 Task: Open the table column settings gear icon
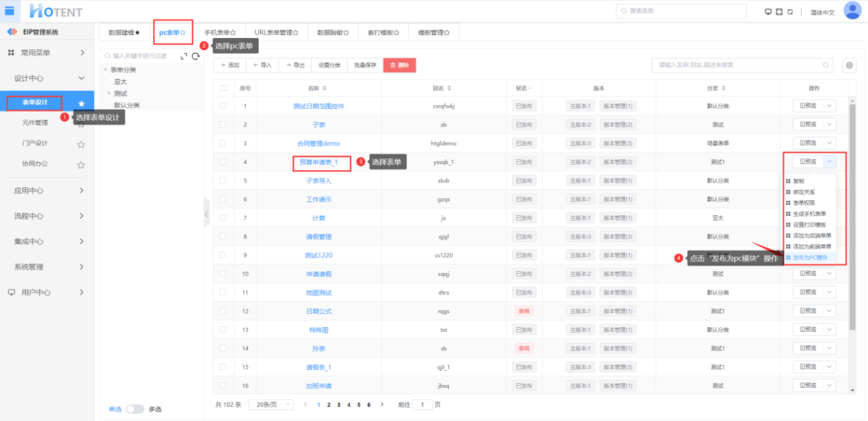(849, 65)
